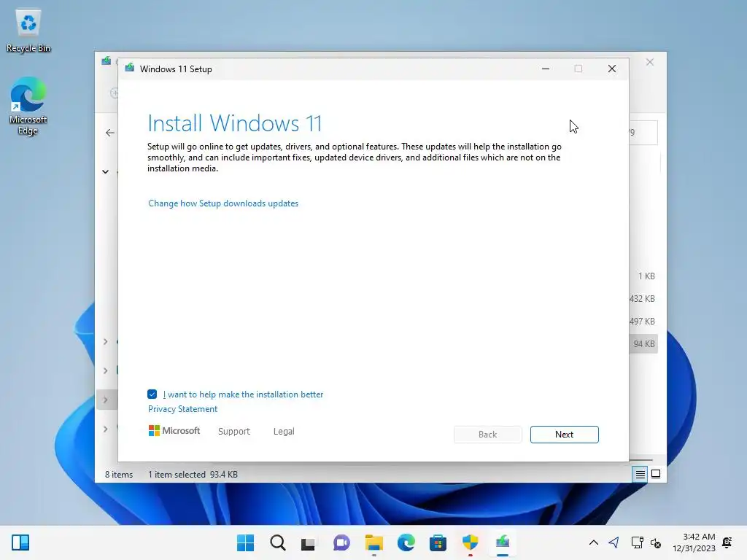The image size is (747, 560).
Task: Open taskbar Search
Action: tap(278, 542)
